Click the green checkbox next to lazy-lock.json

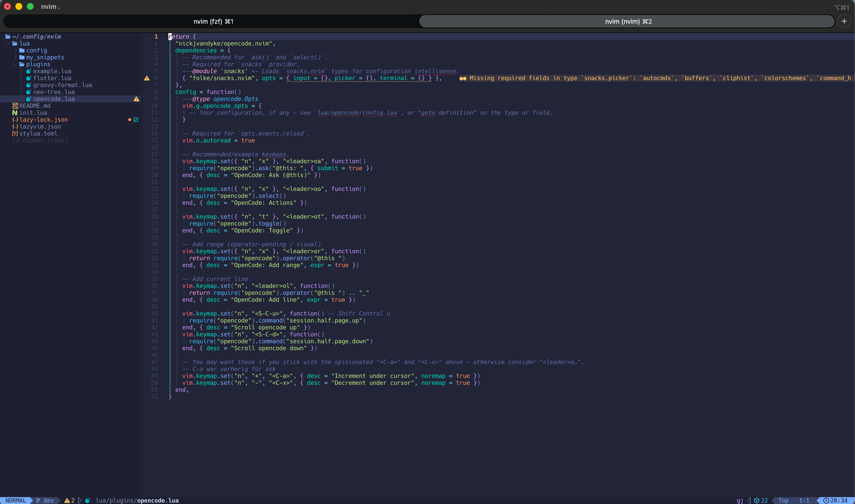(136, 120)
